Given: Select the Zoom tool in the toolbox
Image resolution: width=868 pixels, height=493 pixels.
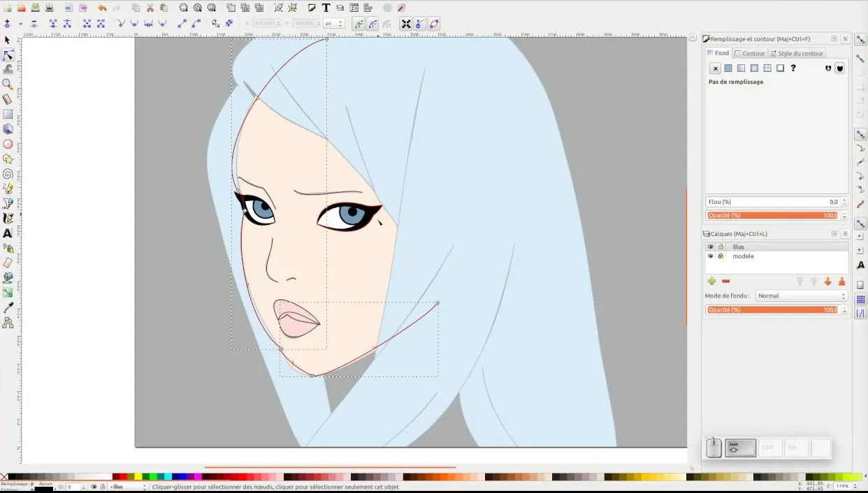Looking at the screenshot, I should pos(8,84).
